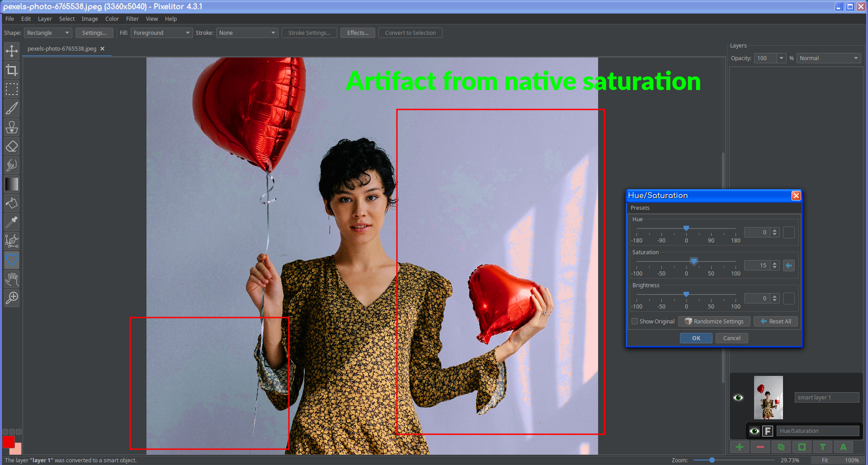Open the Presets menu in Hue/Saturation dialog
Screen dimensions: 868x465
click(x=640, y=208)
